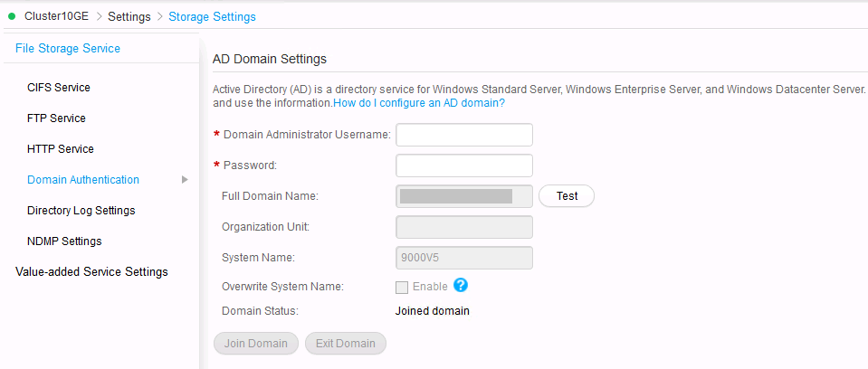
Task: Click the help question mark icon
Action: click(x=461, y=286)
